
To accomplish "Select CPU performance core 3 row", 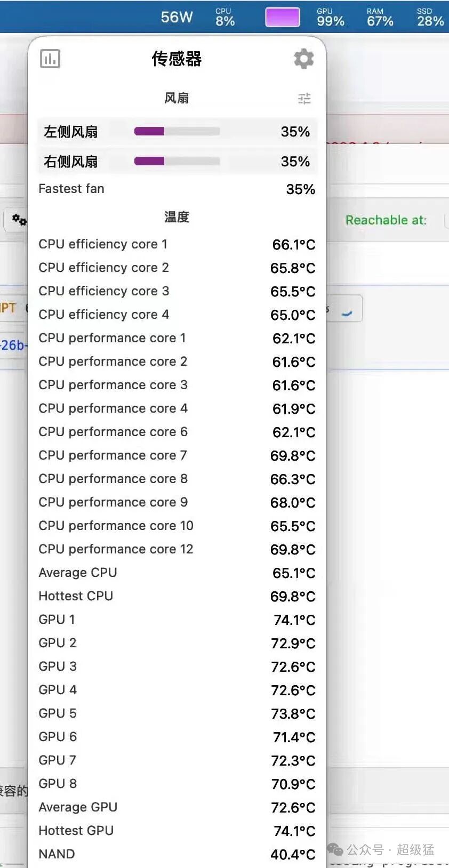I will 177,385.
